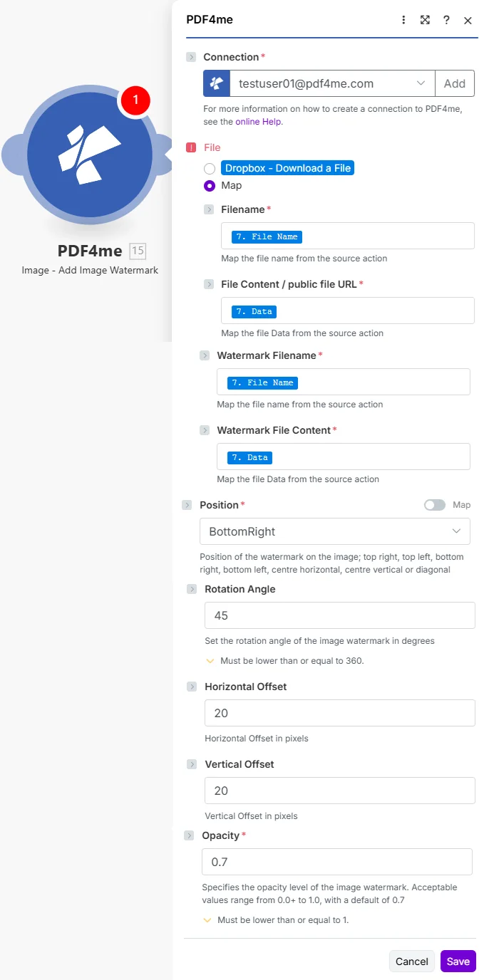
Task: Expand the Connection field arrow
Action: (191, 57)
